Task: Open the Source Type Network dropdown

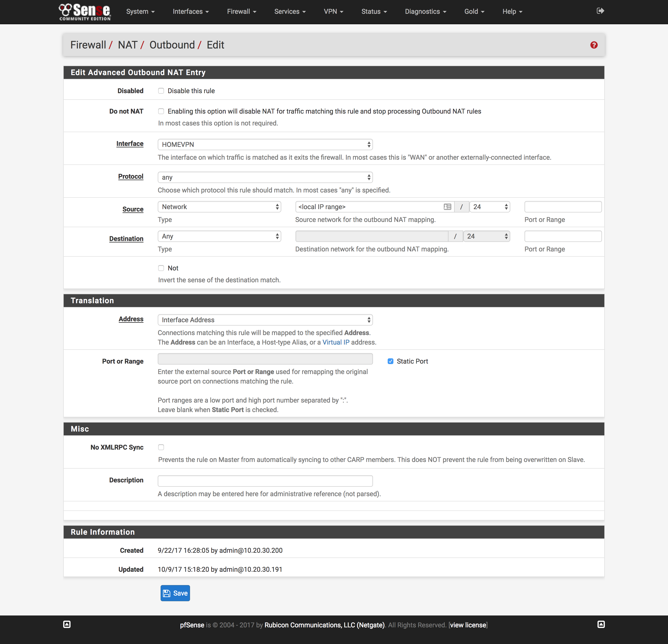Action: click(x=219, y=207)
